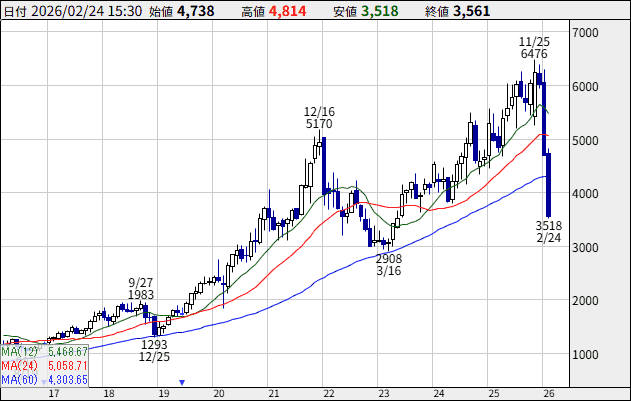Click the 9/27 1983 high label
Screen dimensions: 631x401
(x=141, y=287)
